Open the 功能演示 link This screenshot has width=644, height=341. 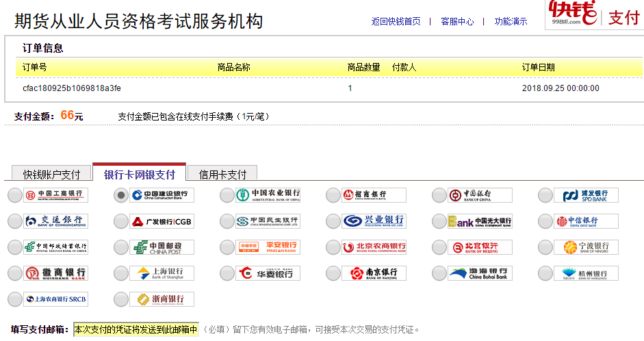point(511,21)
